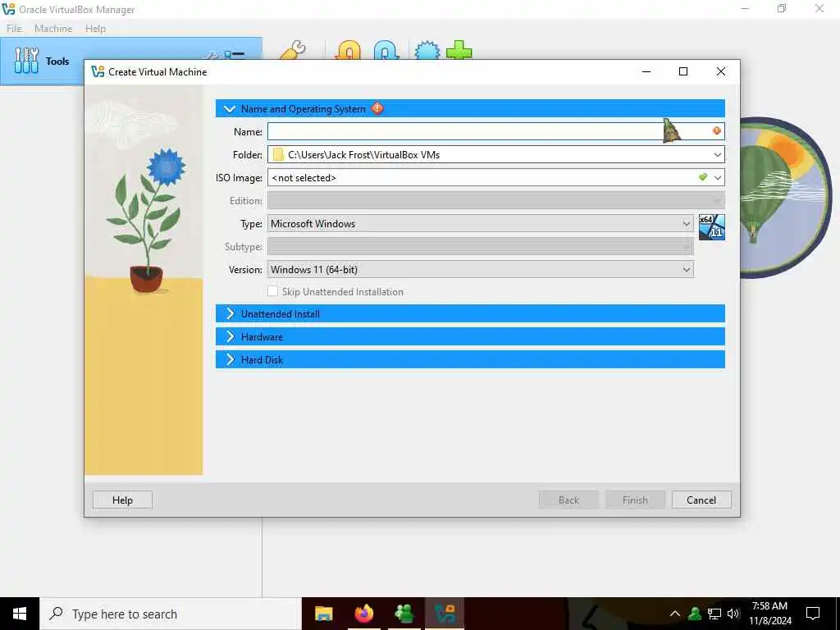
Task: Open File Explorer from the taskbar
Action: click(323, 614)
